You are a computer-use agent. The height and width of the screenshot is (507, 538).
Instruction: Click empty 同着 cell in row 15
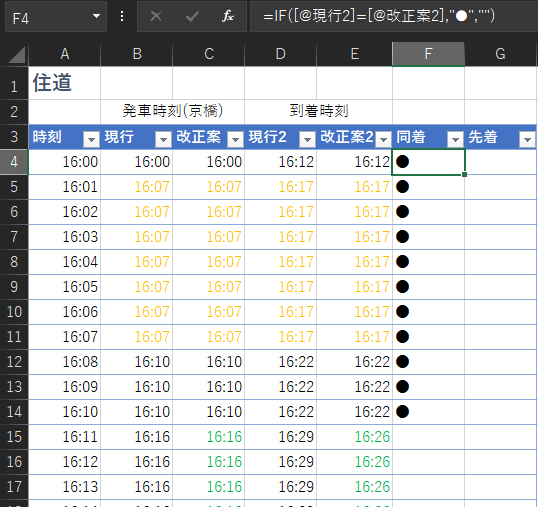click(429, 437)
